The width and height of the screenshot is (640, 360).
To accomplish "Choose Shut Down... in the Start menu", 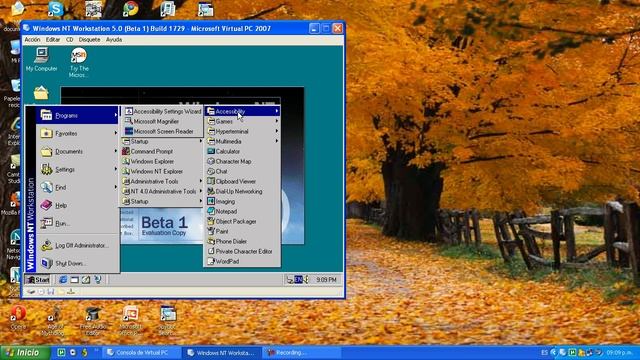I will [78, 263].
